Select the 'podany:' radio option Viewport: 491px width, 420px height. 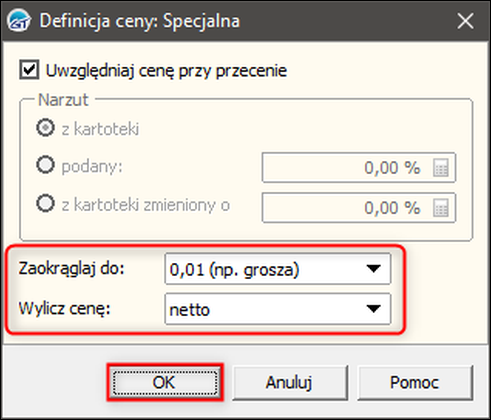[x=45, y=165]
